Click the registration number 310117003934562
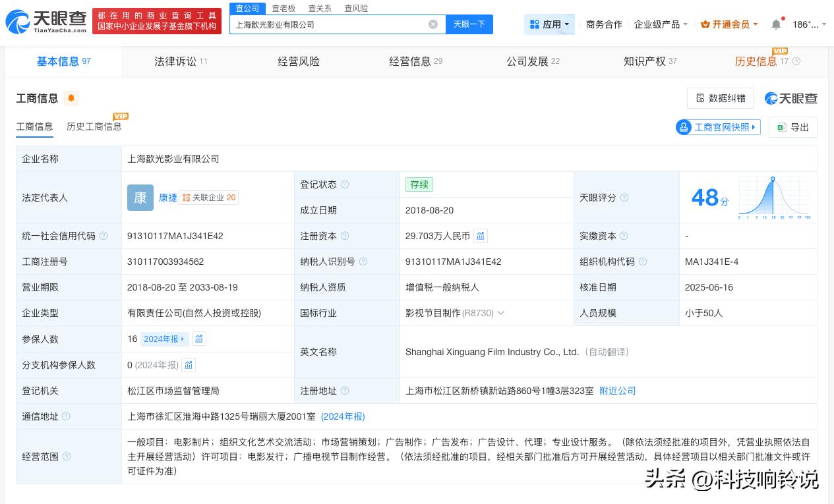 165,262
